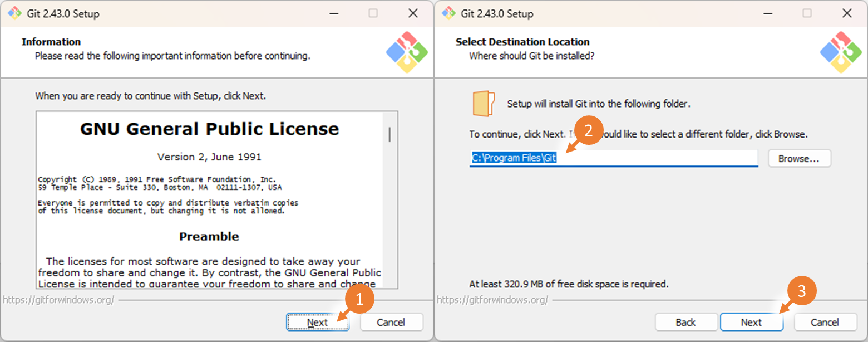This screenshot has width=868, height=351.
Task: Click the Git title bar icon of the destination window
Action: pos(448,13)
